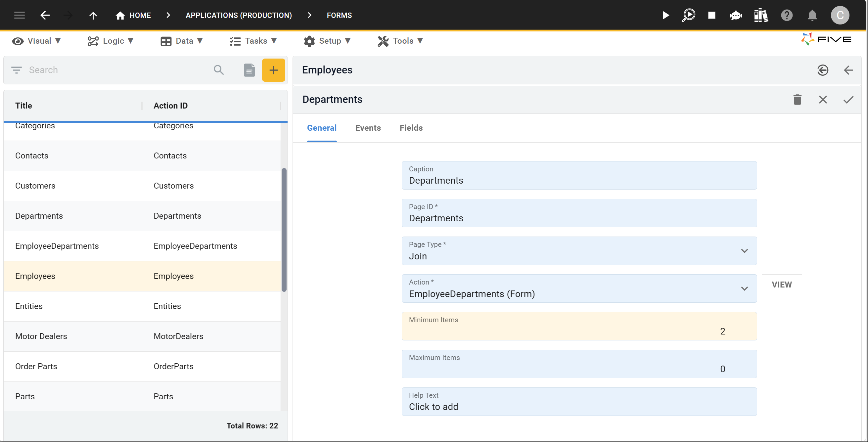Select the Employees row
This screenshot has width=868, height=442.
click(142, 276)
